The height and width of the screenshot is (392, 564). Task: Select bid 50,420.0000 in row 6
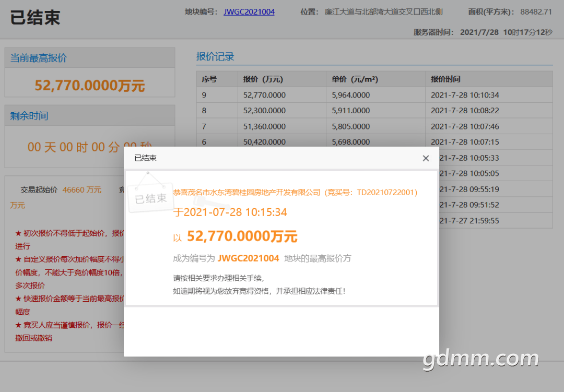coord(264,141)
